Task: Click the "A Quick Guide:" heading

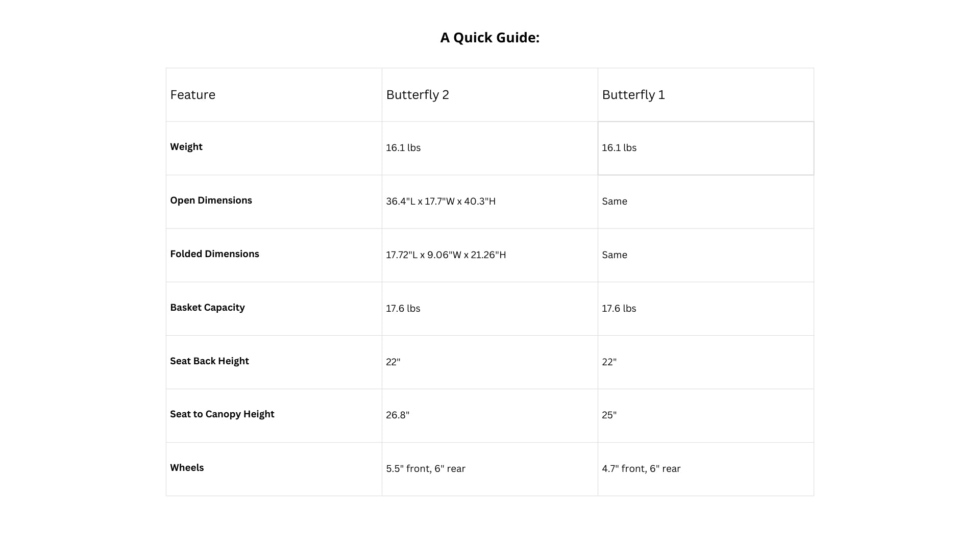Action: (x=489, y=38)
